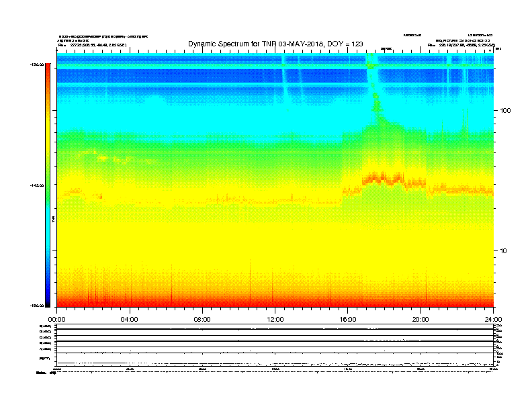Click the 00:00 time axis label
This screenshot has height=411, width=532.
click(56, 320)
